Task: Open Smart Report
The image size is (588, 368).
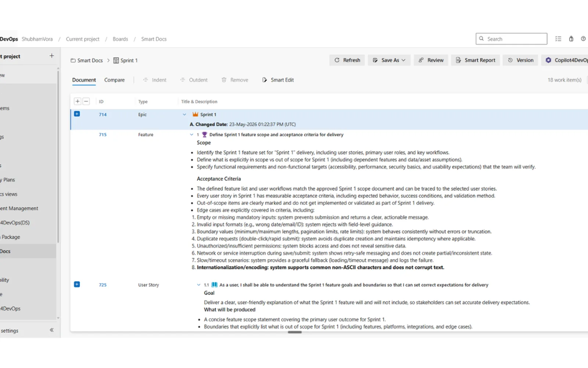Action: tap(476, 60)
